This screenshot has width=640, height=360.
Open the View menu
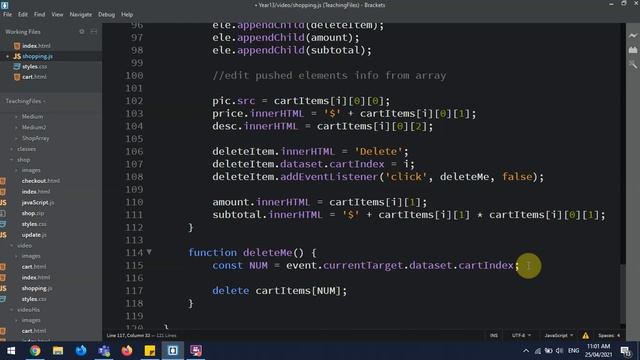coord(57,14)
